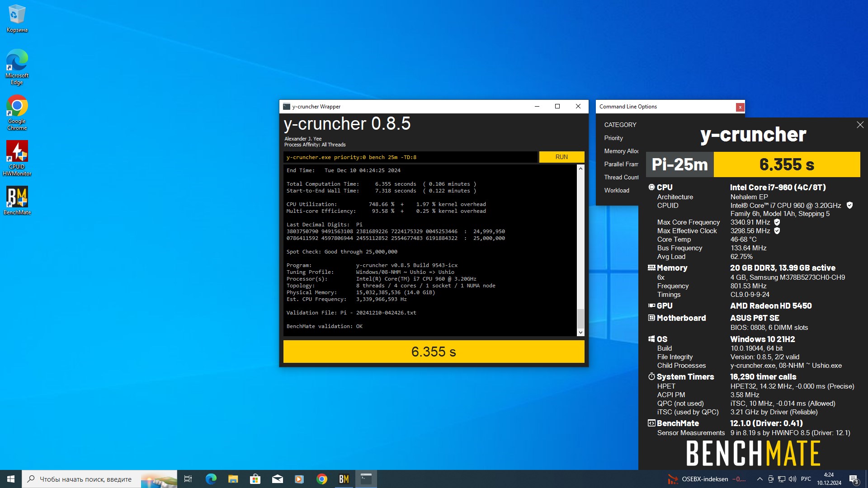Image resolution: width=868 pixels, height=488 pixels.
Task: Click the yellow 6.355 s result bar
Action: coord(434,352)
